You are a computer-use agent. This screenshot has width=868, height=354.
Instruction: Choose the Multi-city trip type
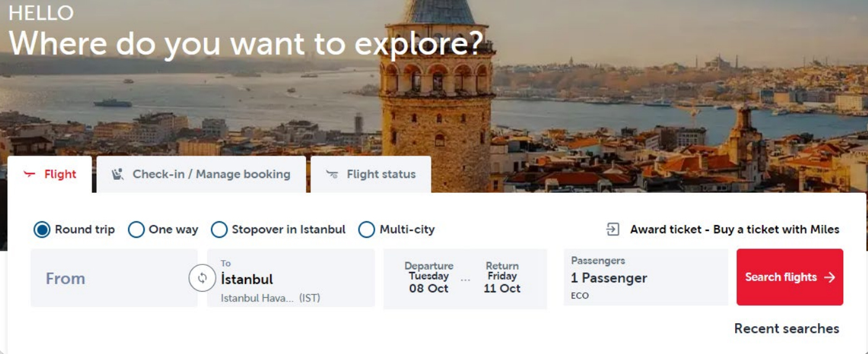[367, 230]
